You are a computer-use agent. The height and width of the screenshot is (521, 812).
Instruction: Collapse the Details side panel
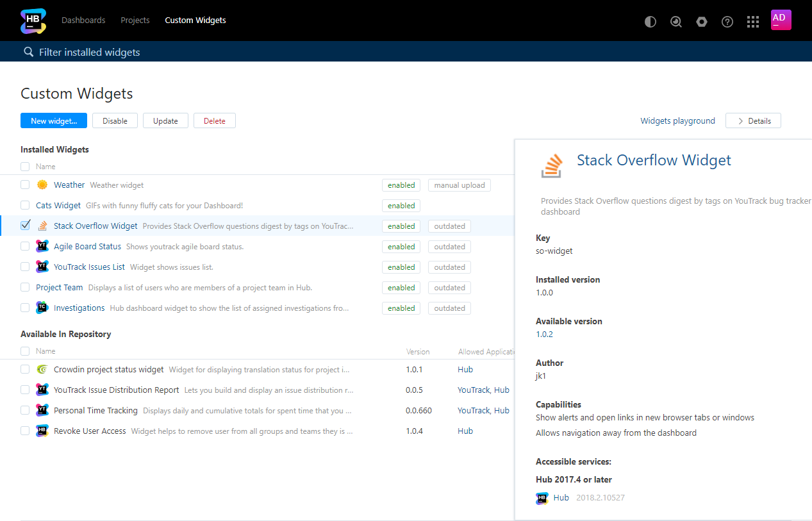click(x=753, y=120)
